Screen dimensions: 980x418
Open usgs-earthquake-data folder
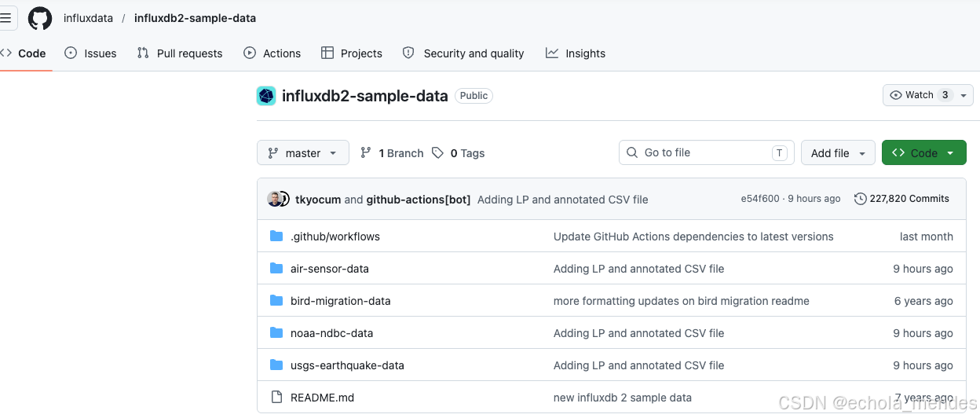(348, 365)
